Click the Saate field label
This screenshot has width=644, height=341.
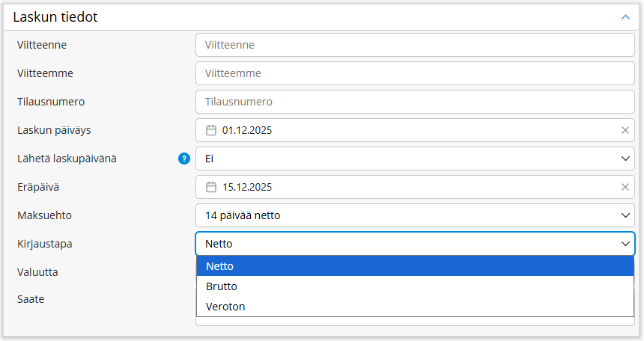(x=31, y=298)
